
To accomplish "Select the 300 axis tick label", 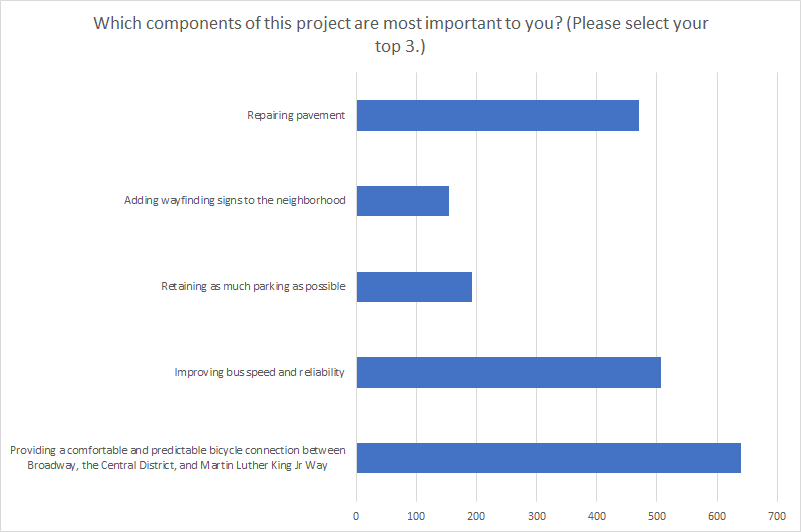I will pyautogui.click(x=536, y=516).
